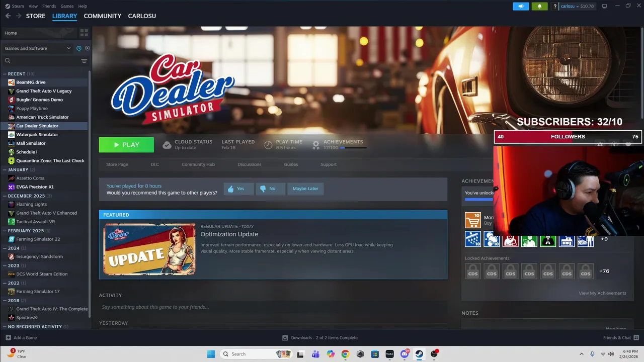Open the Support link
644x362 pixels.
point(329,164)
